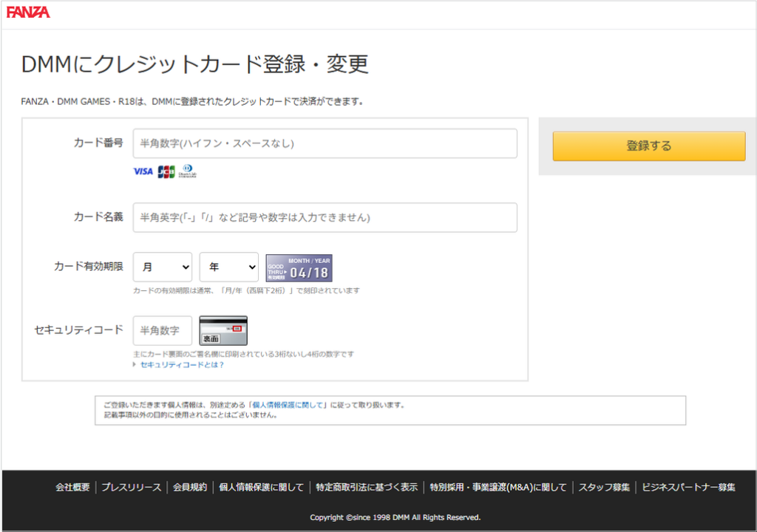Screen dimensions: 757x532
Task: Click the FANZA logo
Action: tap(28, 12)
